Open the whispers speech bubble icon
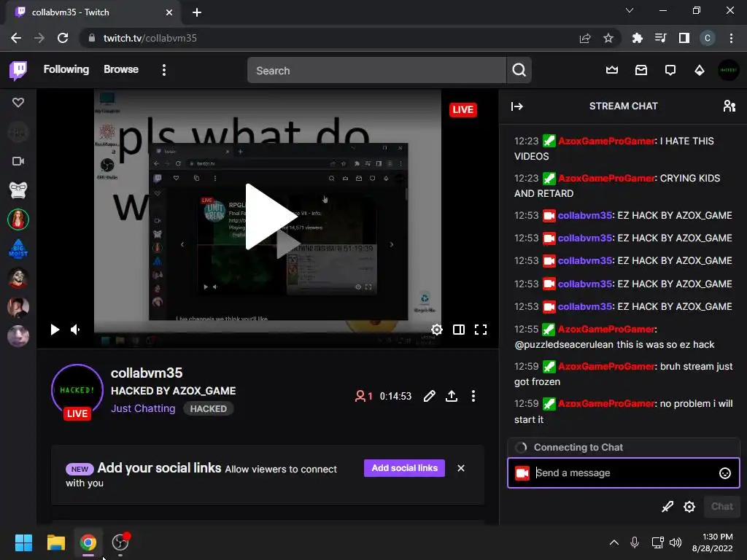Screen dimensions: 747x560 point(670,71)
